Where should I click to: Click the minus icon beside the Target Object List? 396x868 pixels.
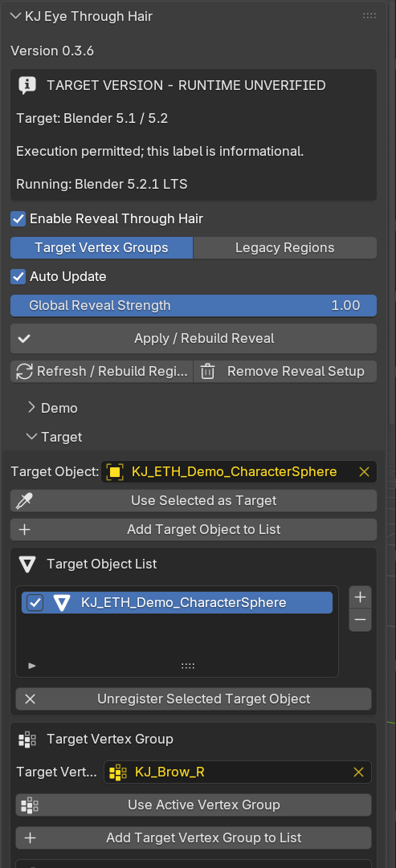click(360, 620)
